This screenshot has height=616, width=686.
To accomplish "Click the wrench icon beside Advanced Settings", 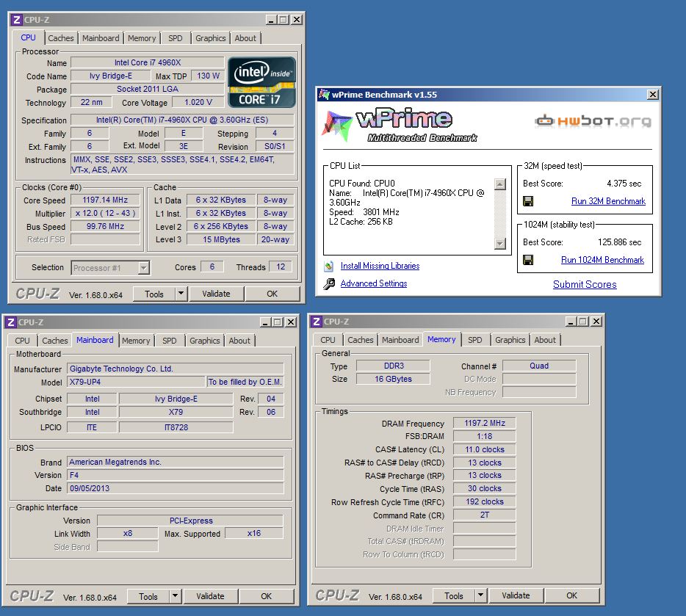I will pos(329,283).
